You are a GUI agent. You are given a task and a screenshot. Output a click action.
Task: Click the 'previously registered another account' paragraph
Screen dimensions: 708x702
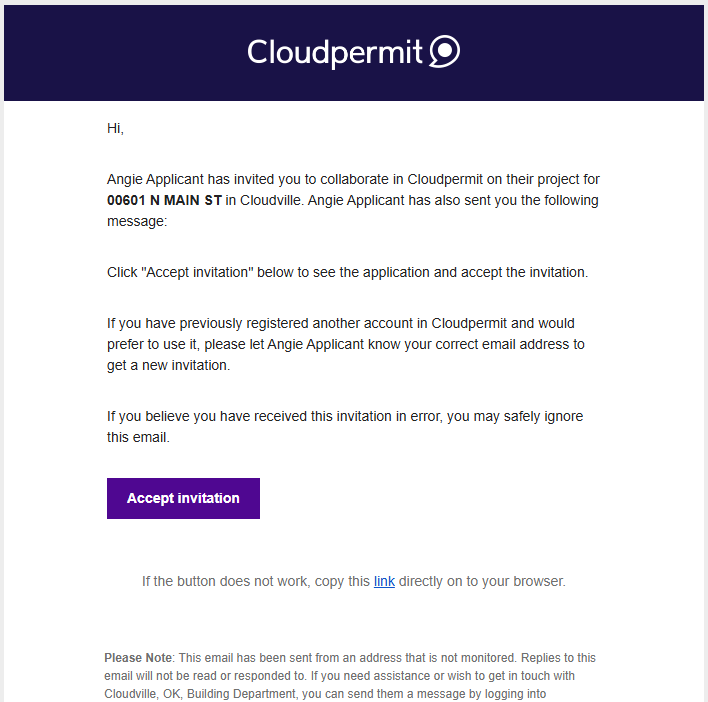click(x=346, y=344)
